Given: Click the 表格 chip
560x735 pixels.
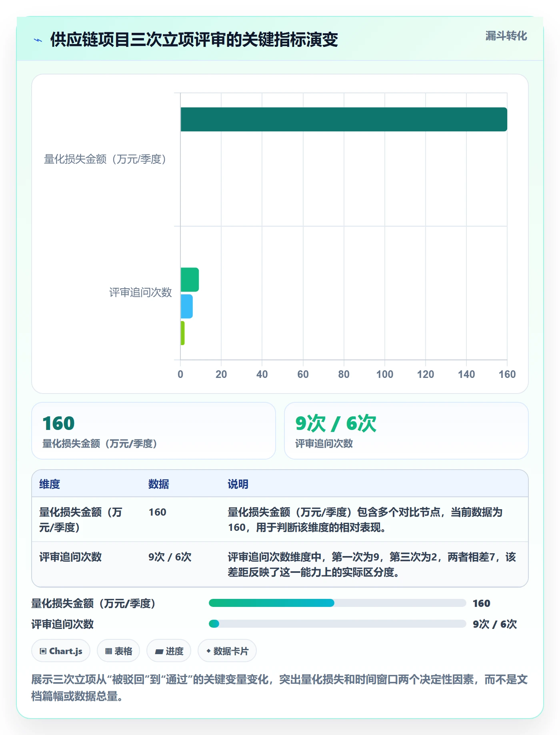Looking at the screenshot, I should (118, 651).
